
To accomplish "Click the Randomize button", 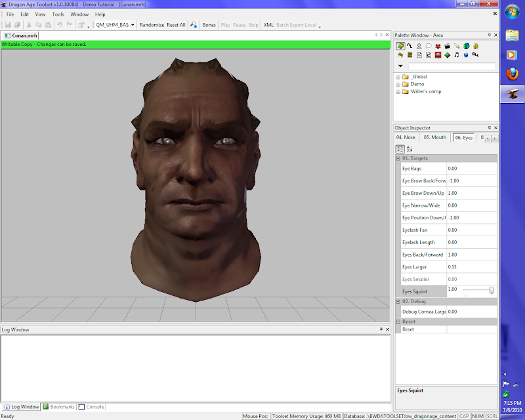I will tap(152, 25).
